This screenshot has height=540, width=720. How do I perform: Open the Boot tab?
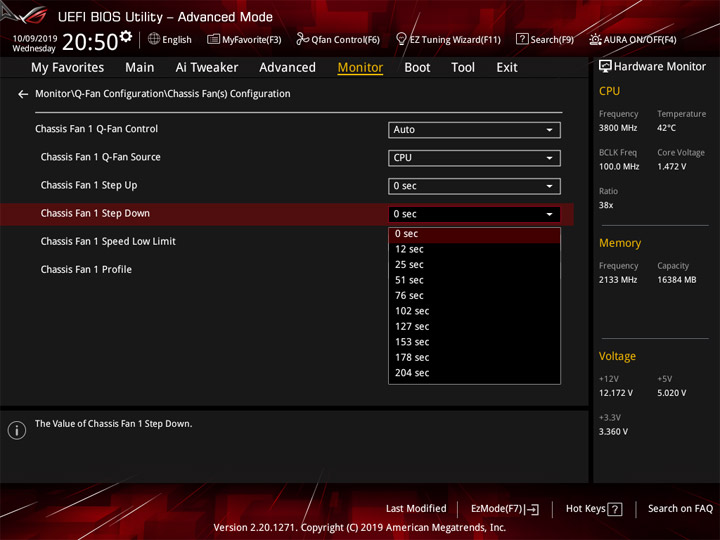click(x=417, y=68)
